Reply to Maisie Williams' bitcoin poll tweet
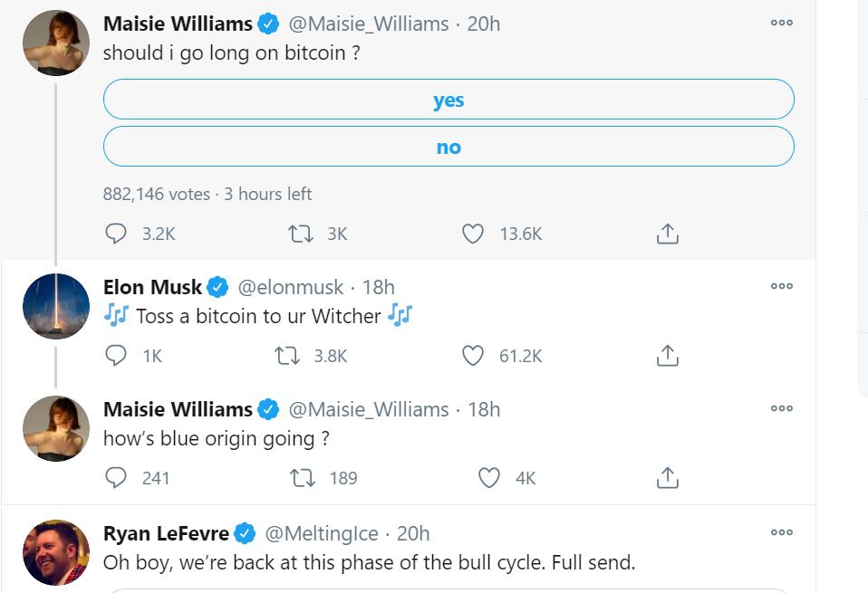868x593 pixels. [x=116, y=234]
